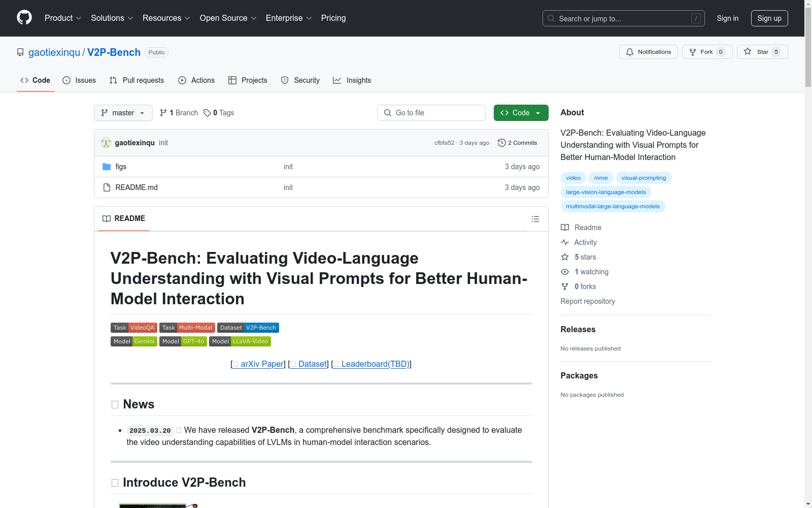This screenshot has height=508, width=812.
Task: Open the Dataset link in README
Action: [309, 364]
